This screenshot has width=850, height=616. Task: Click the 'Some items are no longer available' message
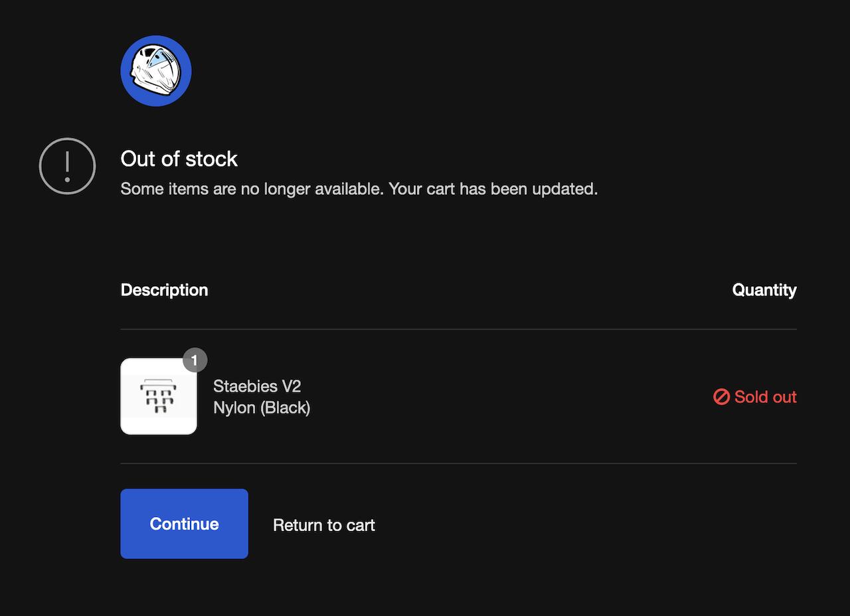[x=359, y=189]
